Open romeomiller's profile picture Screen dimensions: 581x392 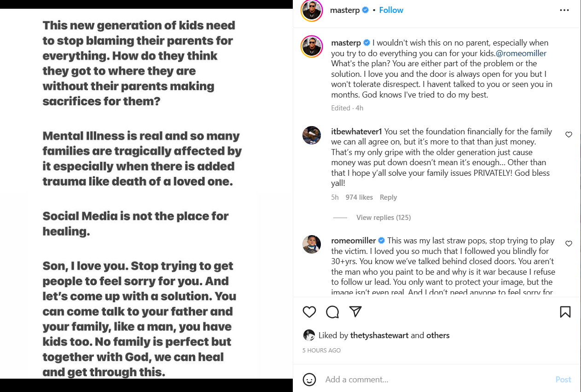coord(312,244)
